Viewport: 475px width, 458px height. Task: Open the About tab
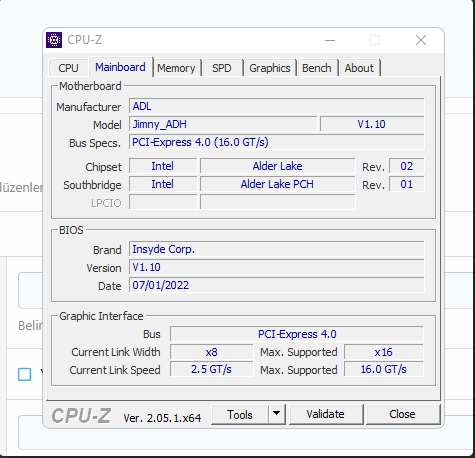pyautogui.click(x=359, y=68)
